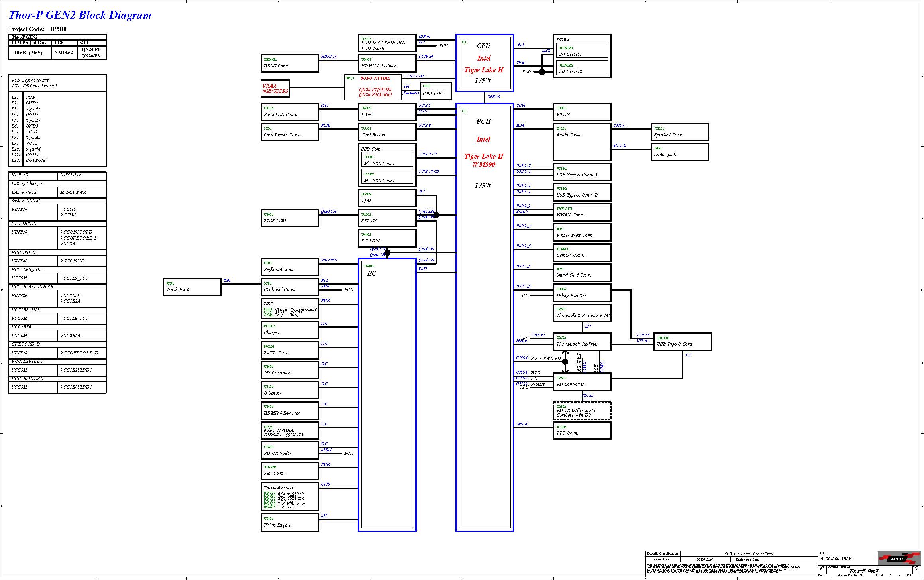Select the USB Type-C Conn. block
The width and height of the screenshot is (924, 580).
click(682, 342)
